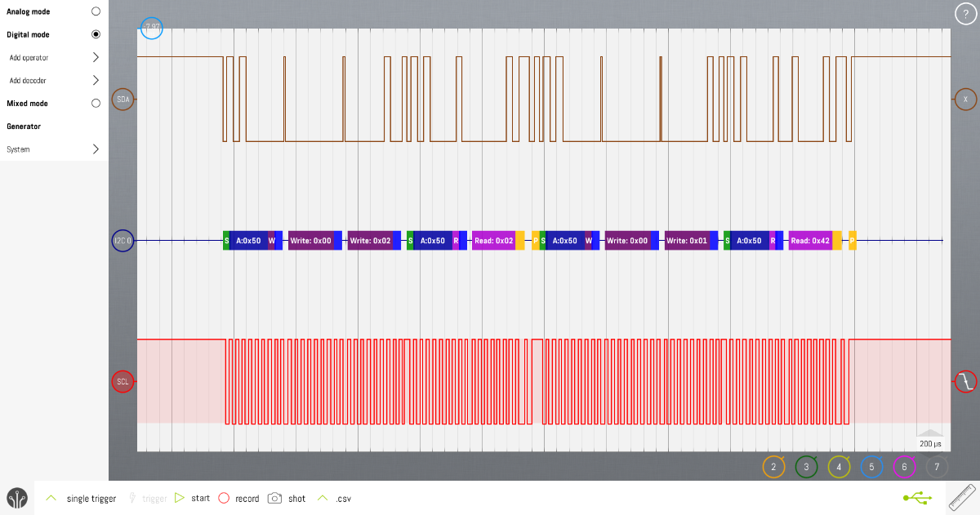Click the record button
This screenshot has width=980, height=515.
(x=238, y=498)
